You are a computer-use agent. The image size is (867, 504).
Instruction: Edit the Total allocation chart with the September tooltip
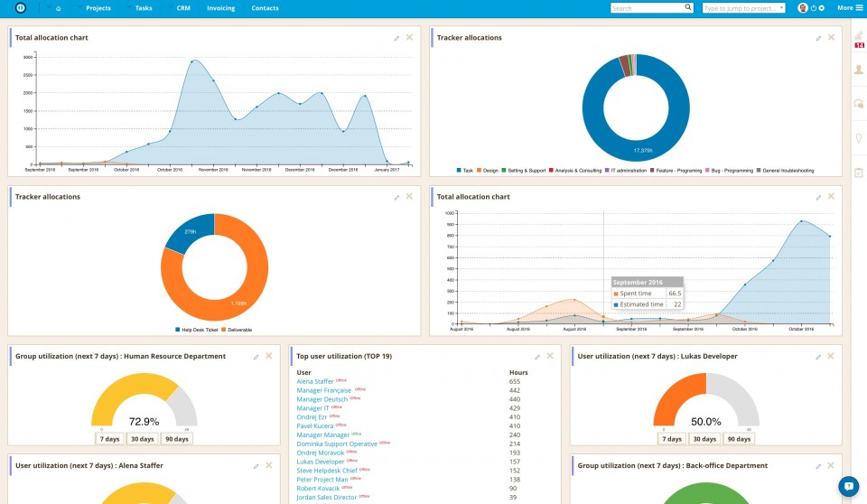(818, 198)
